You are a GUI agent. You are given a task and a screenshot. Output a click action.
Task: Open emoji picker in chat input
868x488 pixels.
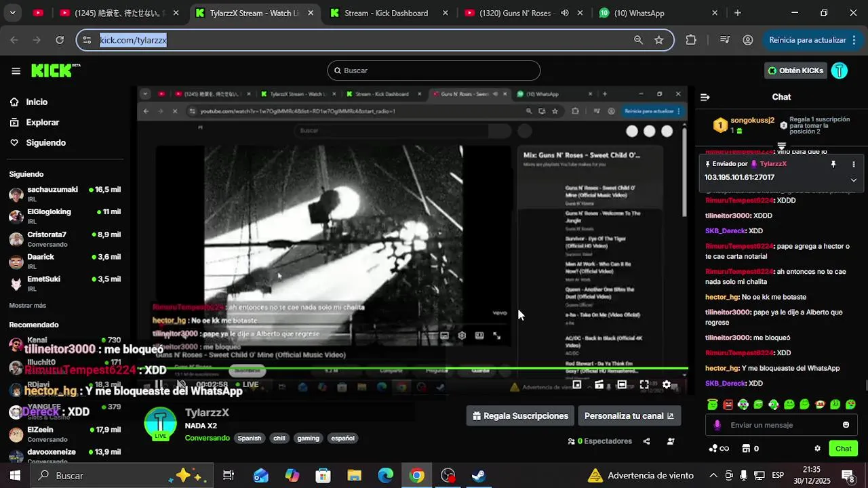(846, 425)
